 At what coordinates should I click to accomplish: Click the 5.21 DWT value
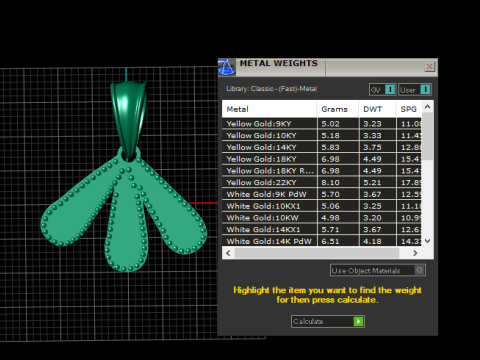click(x=372, y=182)
